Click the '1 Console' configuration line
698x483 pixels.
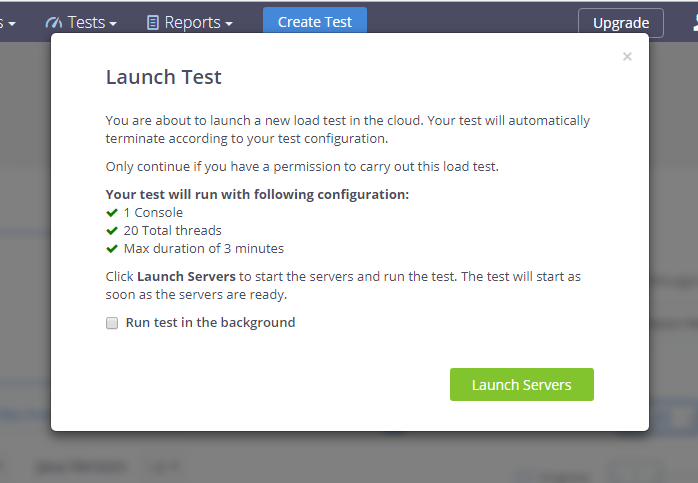153,213
